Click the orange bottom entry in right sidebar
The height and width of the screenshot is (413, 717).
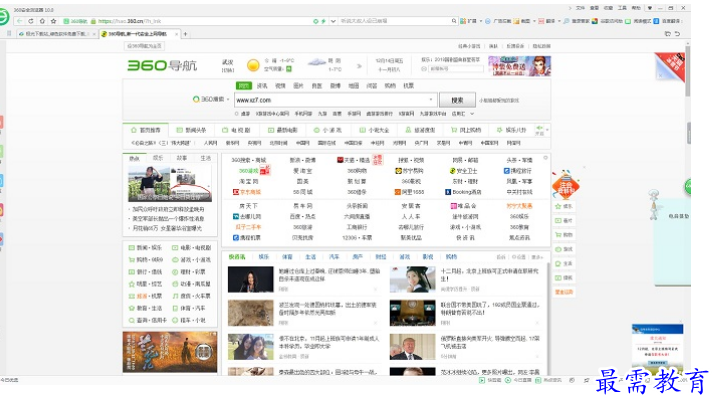(563, 292)
